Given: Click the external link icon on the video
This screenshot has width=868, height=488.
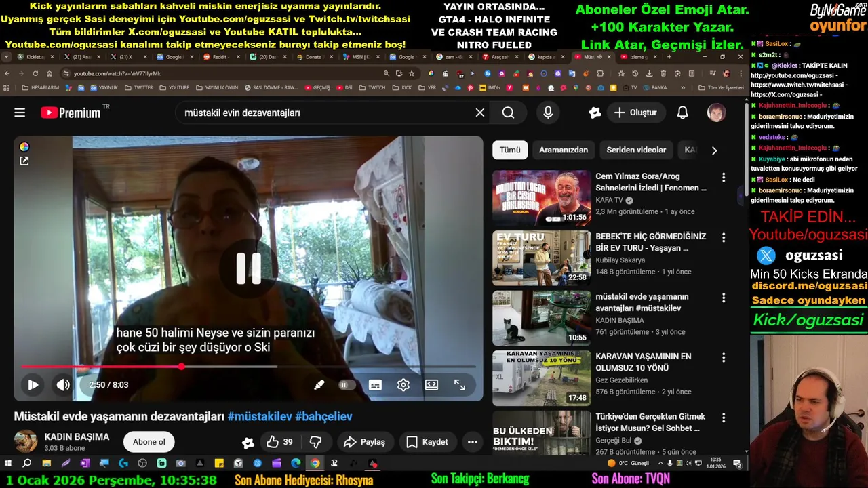Looking at the screenshot, I should point(24,161).
